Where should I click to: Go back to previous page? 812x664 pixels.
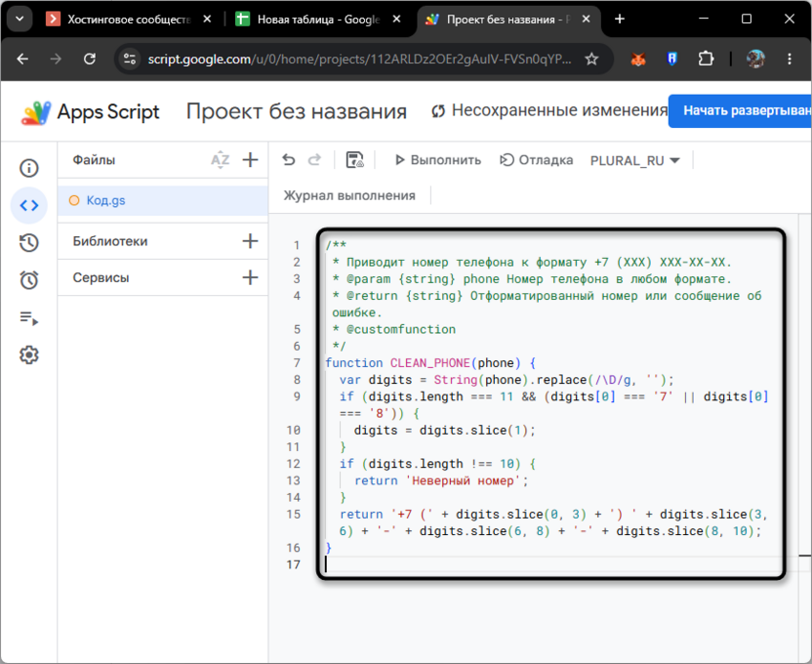tap(22, 59)
